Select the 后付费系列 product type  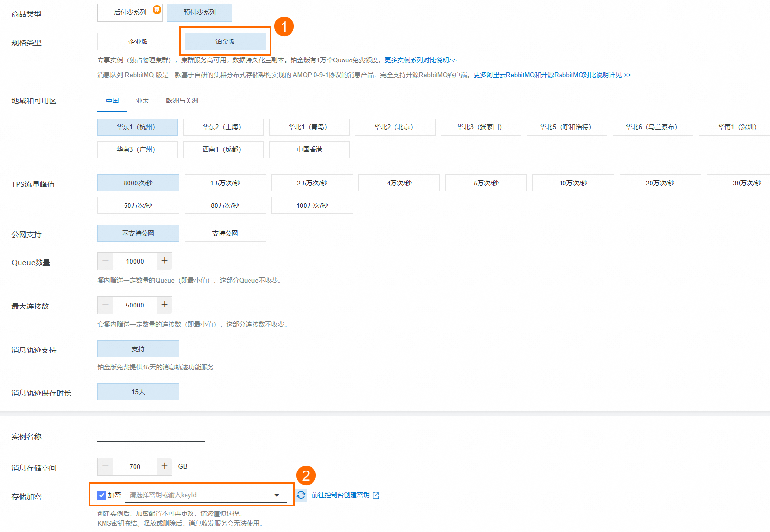[x=130, y=13]
